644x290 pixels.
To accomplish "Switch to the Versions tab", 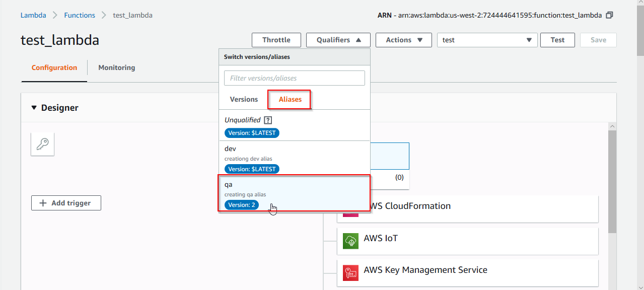I will [x=244, y=99].
